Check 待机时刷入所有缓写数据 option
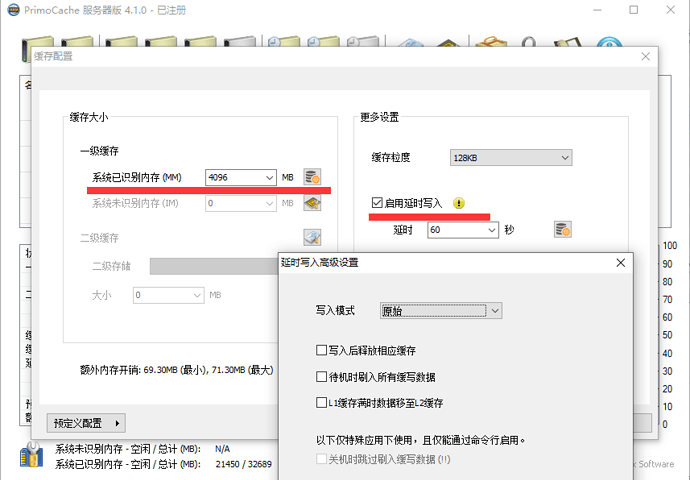The image size is (690, 480). tap(321, 377)
